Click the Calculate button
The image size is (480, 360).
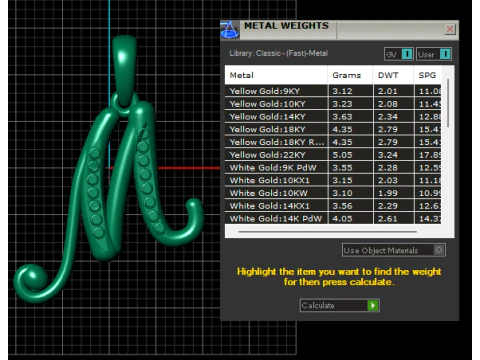340,305
